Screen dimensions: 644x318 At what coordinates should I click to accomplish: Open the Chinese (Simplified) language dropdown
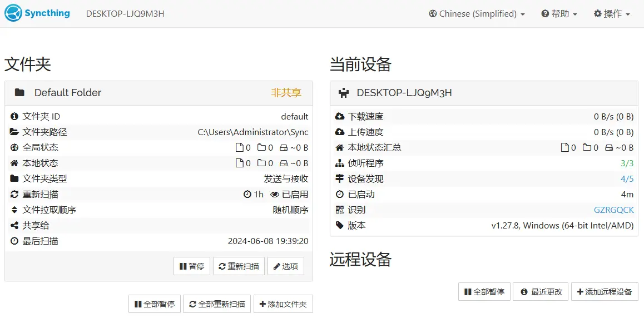click(477, 14)
